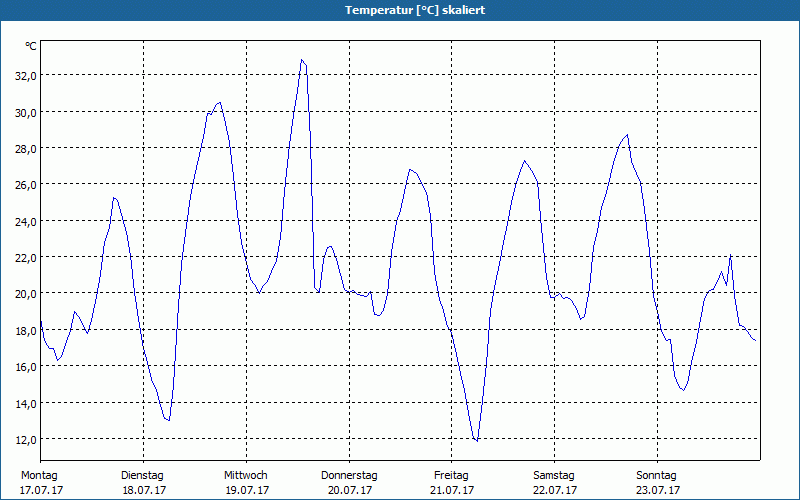
Task: Click the 14,0 y-axis tick label
Action: coord(25,403)
